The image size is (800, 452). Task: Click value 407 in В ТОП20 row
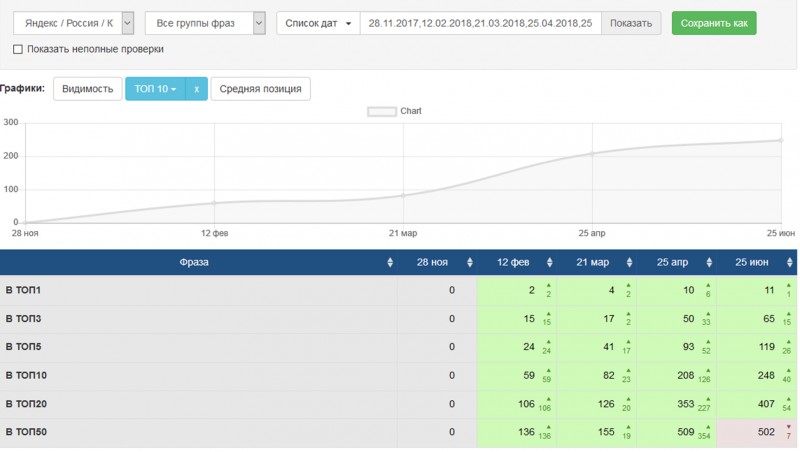tap(766, 404)
